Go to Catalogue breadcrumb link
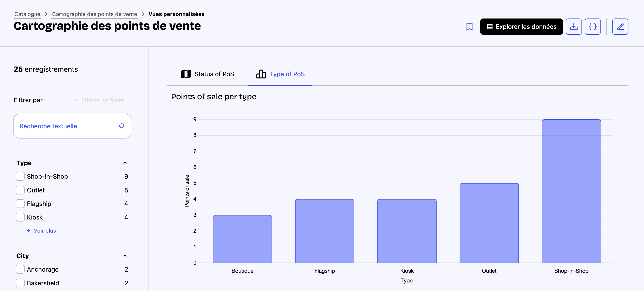644x291 pixels. pyautogui.click(x=27, y=14)
